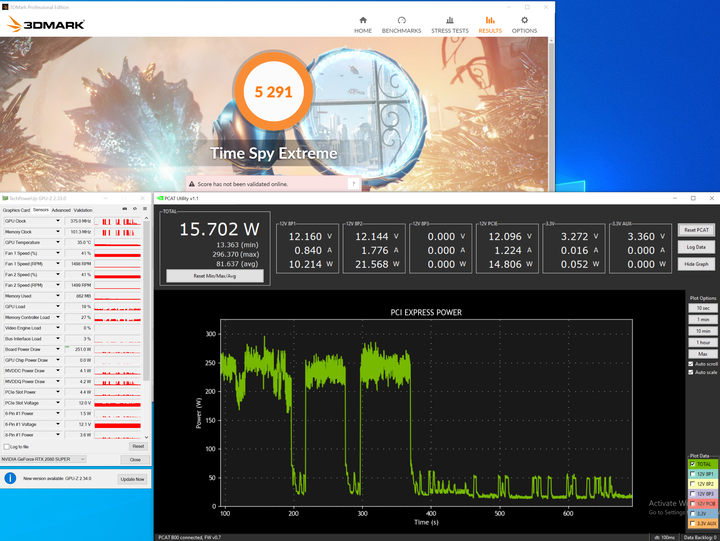Click the GPU-Z refresh icon
Image resolution: width=720 pixels, height=541 pixels.
[x=135, y=209]
